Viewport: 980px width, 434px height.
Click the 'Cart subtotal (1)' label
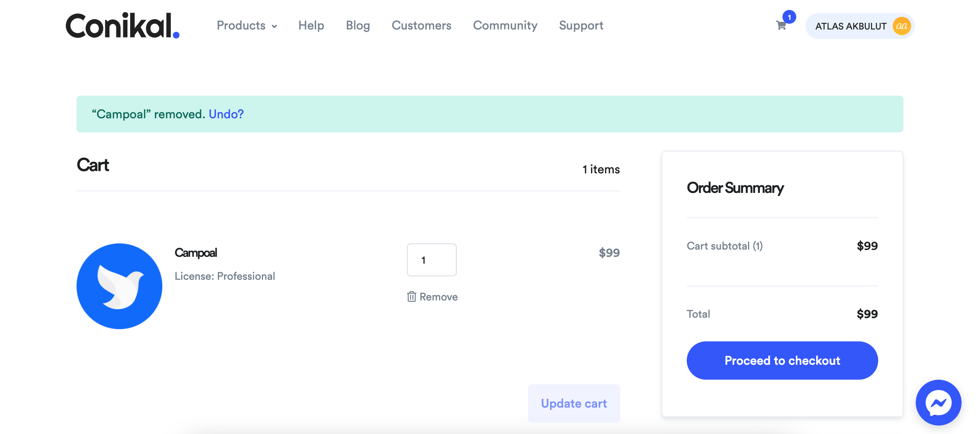725,246
